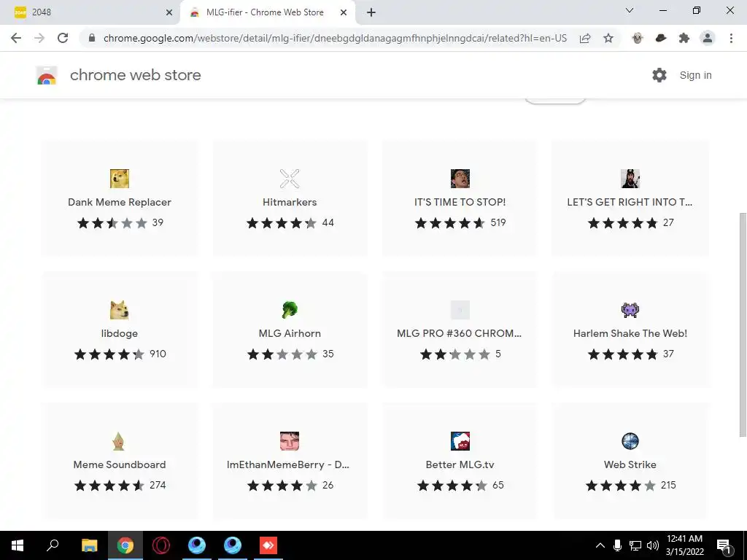Image resolution: width=747 pixels, height=560 pixels.
Task: Open the red AnyDesk taskbar icon
Action: click(268, 545)
